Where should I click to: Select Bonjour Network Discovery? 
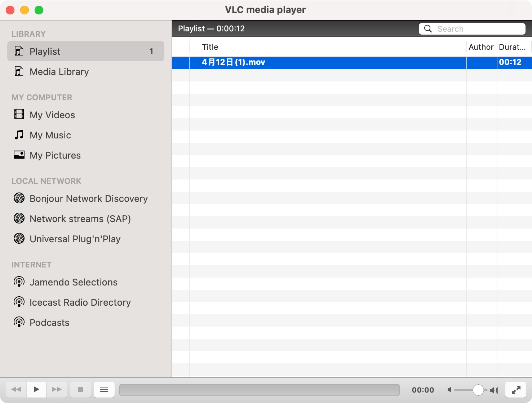click(89, 199)
